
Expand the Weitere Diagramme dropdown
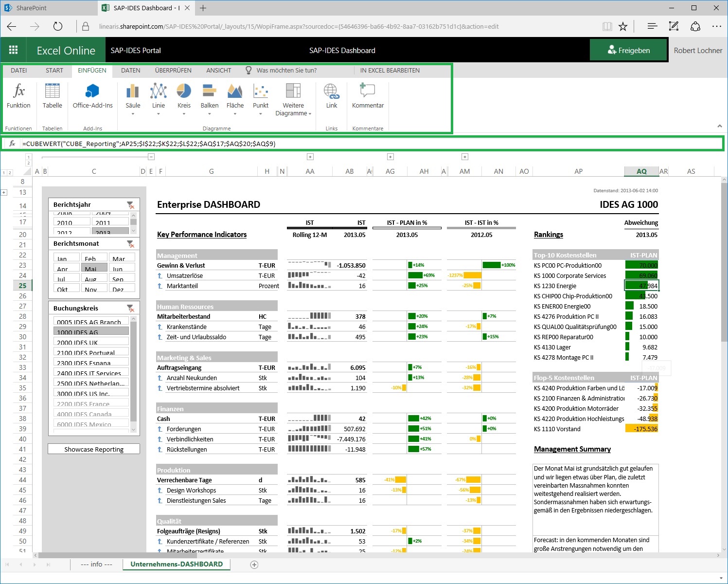click(293, 100)
